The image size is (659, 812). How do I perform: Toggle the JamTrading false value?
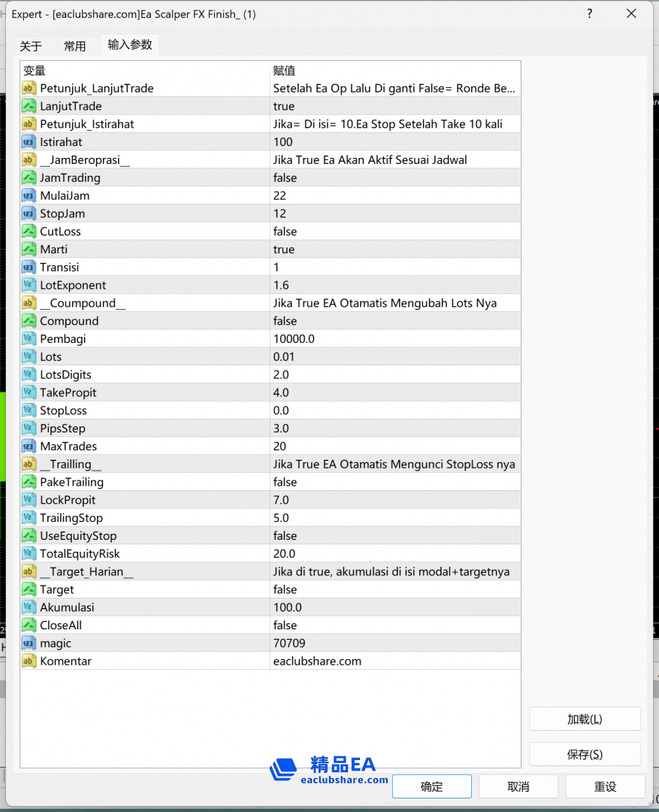(394, 178)
